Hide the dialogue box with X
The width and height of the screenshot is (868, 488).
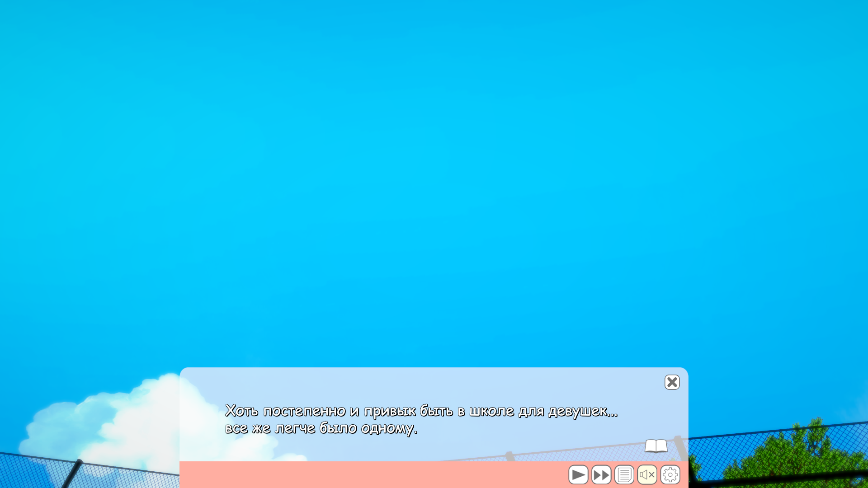672,382
